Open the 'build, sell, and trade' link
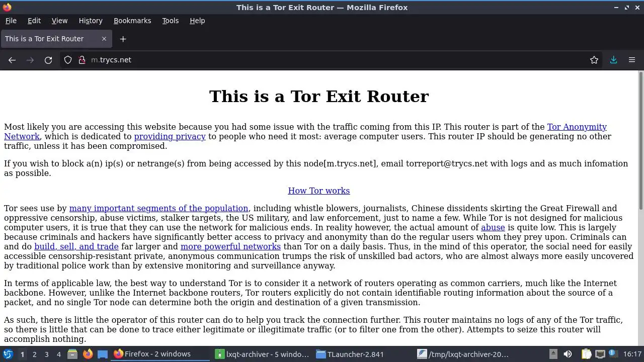 [76, 246]
